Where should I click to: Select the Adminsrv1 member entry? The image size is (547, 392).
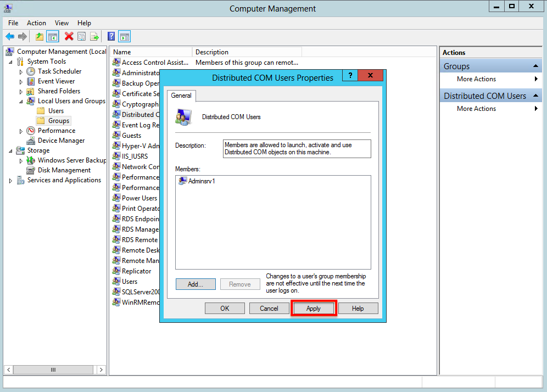coord(197,181)
